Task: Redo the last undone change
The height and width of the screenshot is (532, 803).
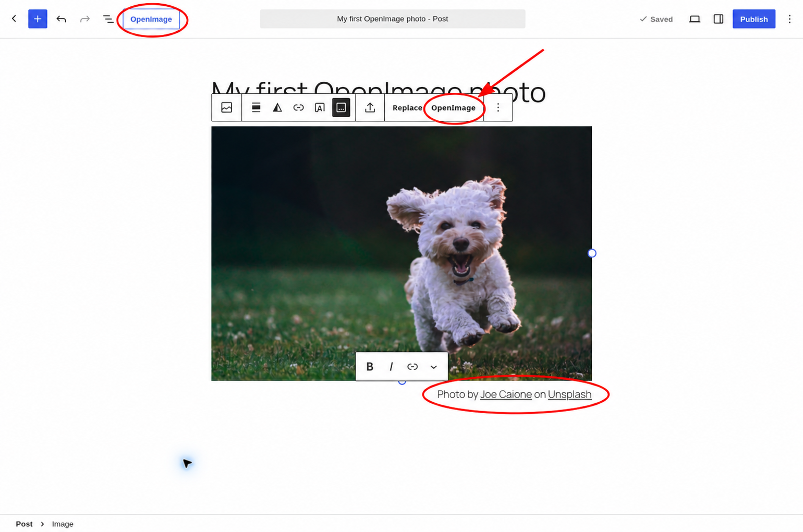Action: 84,19
